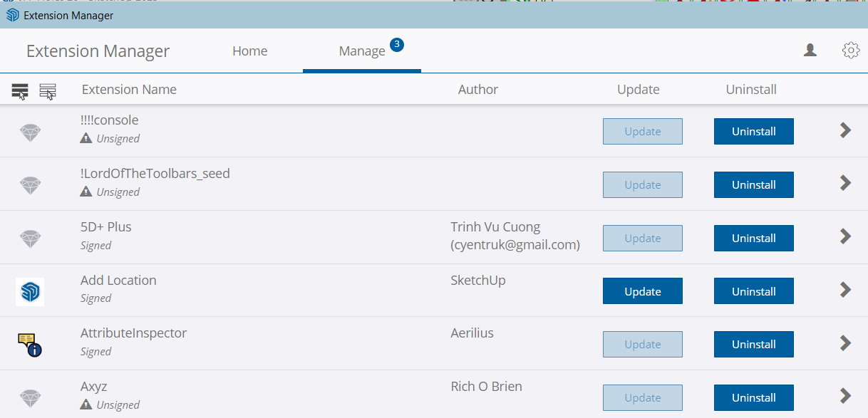Screen dimensions: 868x418
Task: Update the Add Location extension
Action: pyautogui.click(x=642, y=291)
